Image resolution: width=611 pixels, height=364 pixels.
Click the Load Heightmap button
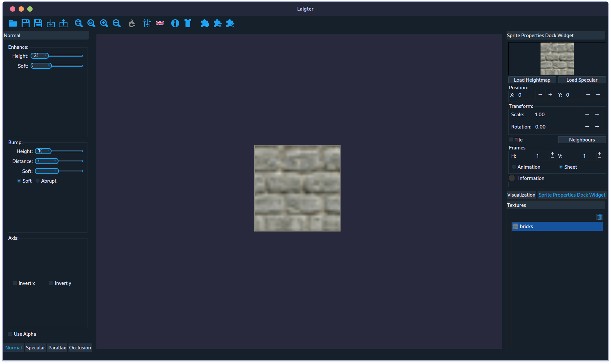click(x=532, y=80)
